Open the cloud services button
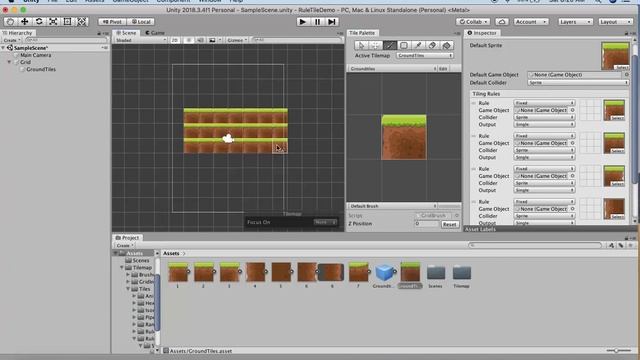 coord(502,22)
